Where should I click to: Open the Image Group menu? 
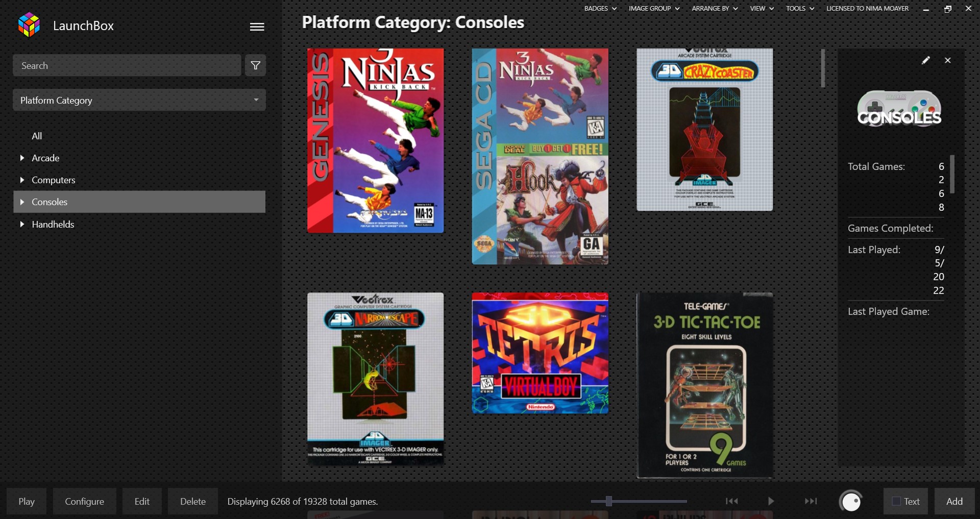click(654, 9)
